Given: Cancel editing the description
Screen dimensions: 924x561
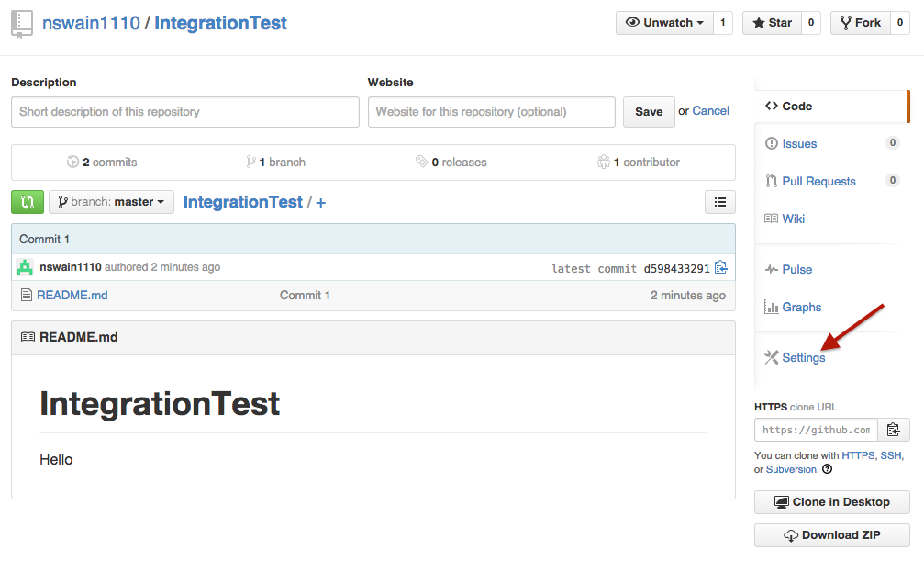Looking at the screenshot, I should pos(711,111).
